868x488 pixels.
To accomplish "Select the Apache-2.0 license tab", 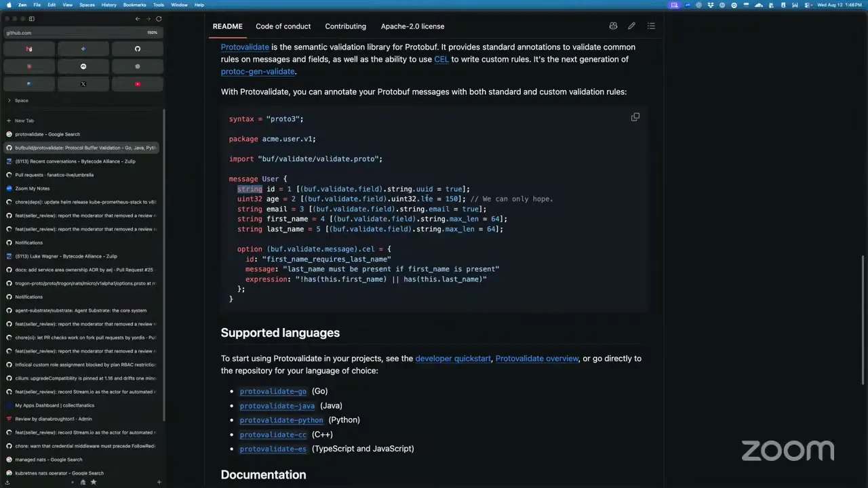I will [x=412, y=26].
